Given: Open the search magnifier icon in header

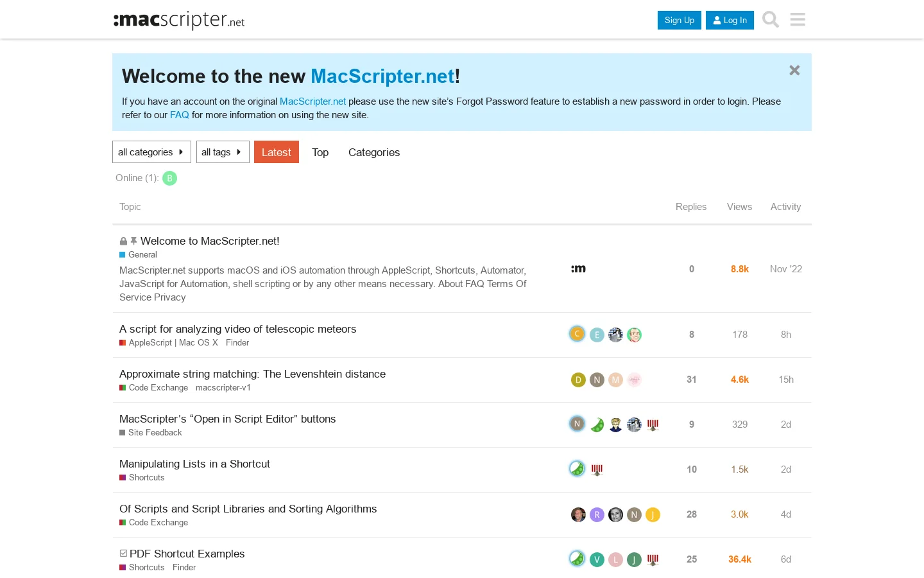Looking at the screenshot, I should coord(771,20).
